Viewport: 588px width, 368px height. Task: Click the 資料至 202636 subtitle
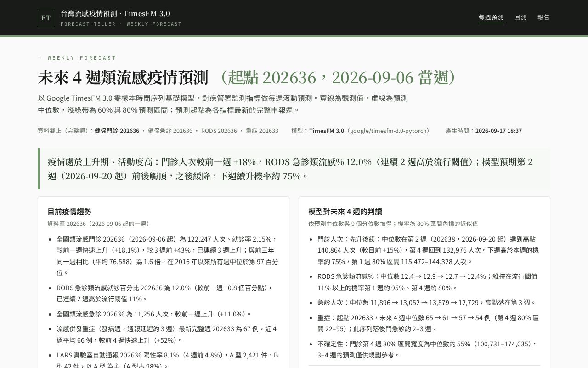click(x=100, y=224)
